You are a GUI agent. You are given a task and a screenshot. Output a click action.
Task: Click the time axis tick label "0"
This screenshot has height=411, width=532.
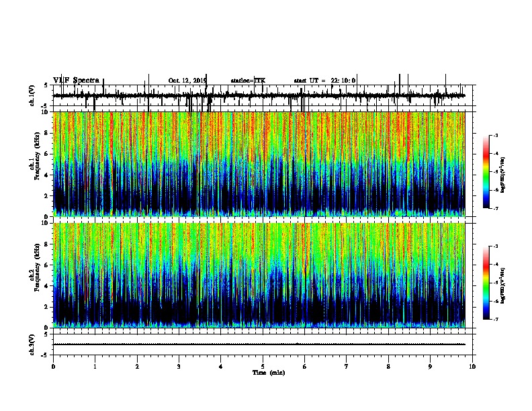(x=53, y=367)
